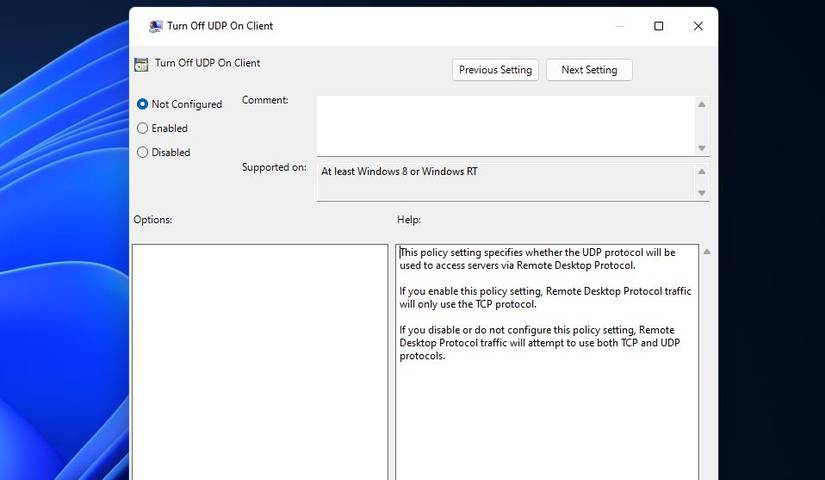
Task: Click the 'Supported on:' label
Action: coord(274,167)
